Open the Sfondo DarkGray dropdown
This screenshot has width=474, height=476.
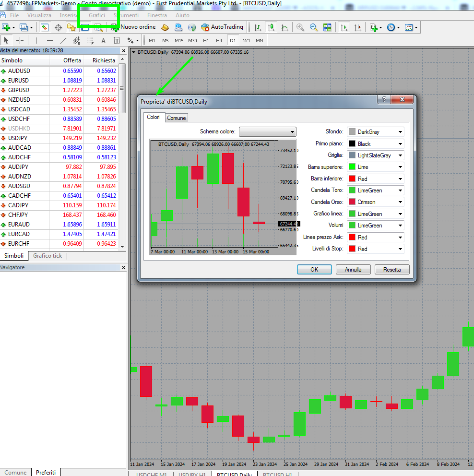375,132
